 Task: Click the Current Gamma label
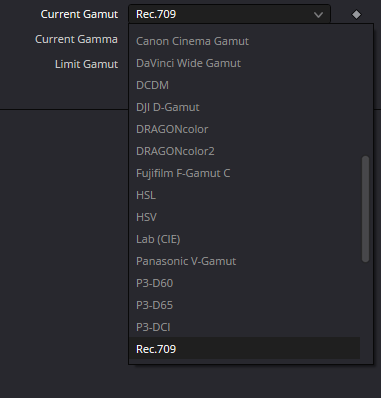76,39
